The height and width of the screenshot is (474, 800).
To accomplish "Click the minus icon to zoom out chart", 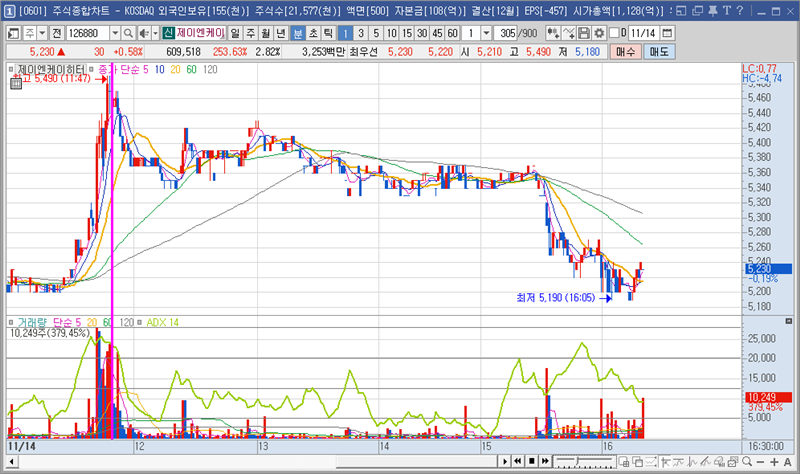I will point(761,462).
